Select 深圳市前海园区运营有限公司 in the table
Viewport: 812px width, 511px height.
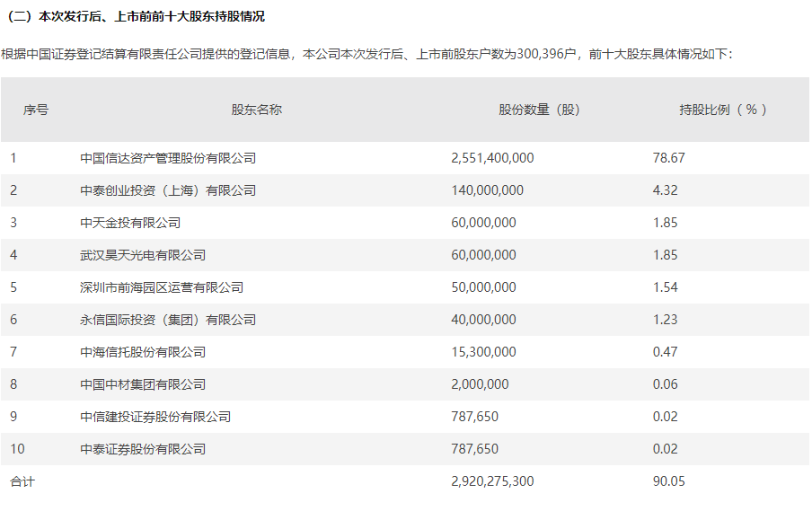coord(162,287)
